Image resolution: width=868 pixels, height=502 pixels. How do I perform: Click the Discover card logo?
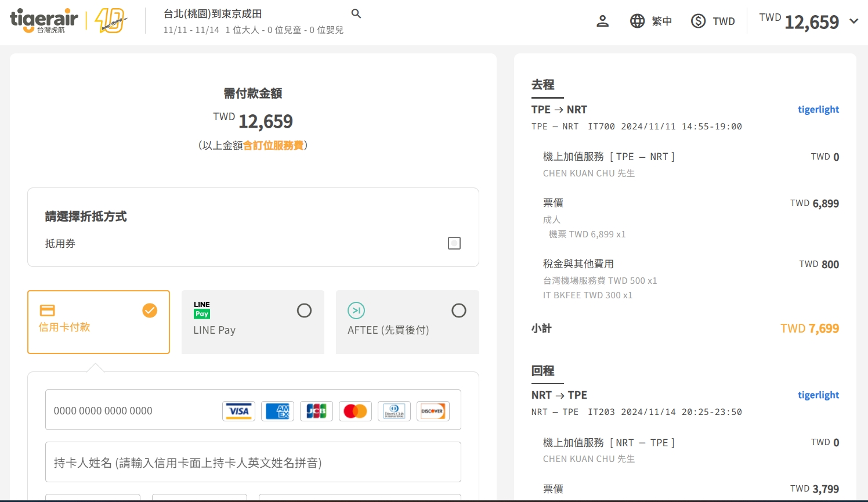point(433,411)
